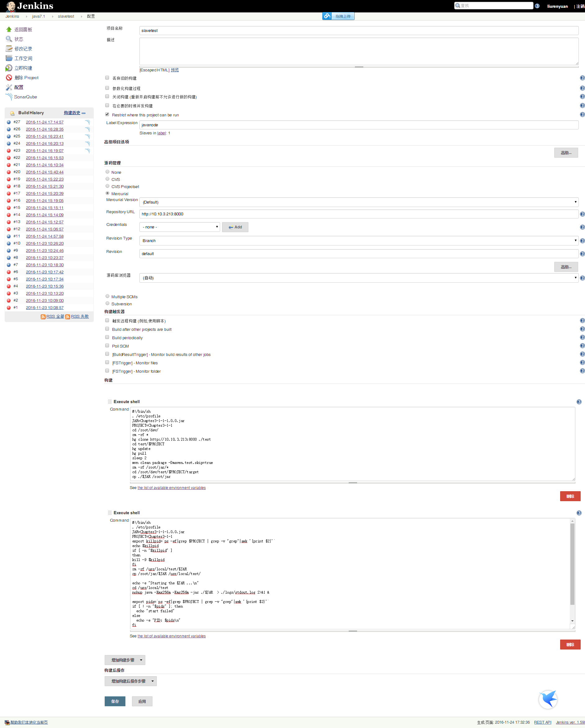
Task: Click help icon for 丢弃旧的构建
Action: click(582, 78)
